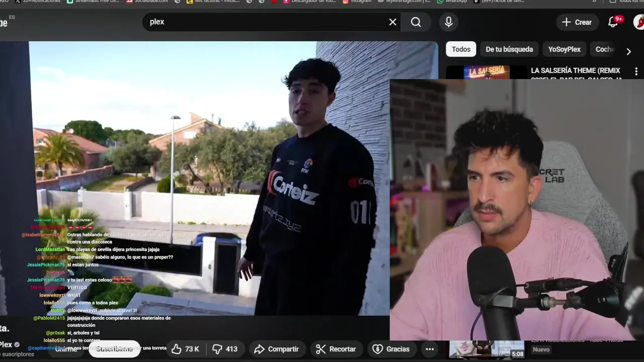Image resolution: width=644 pixels, height=362 pixels.
Task: Click the 'Crear' button
Action: coord(577,22)
